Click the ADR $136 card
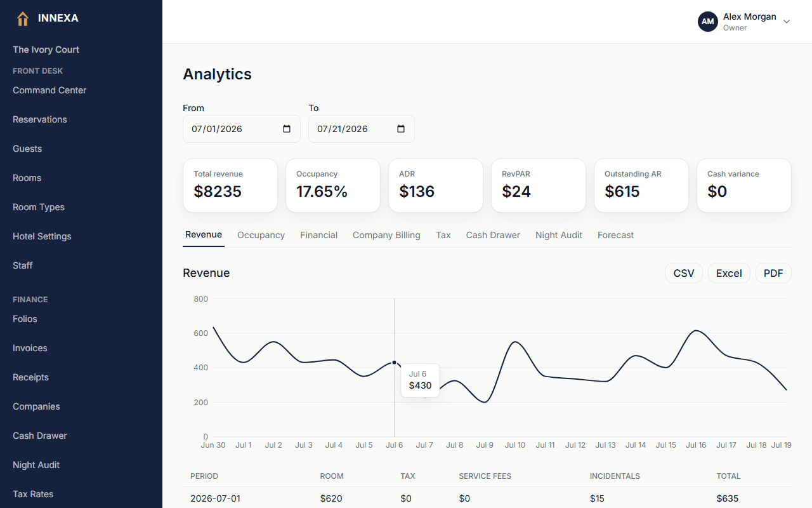 tap(436, 185)
